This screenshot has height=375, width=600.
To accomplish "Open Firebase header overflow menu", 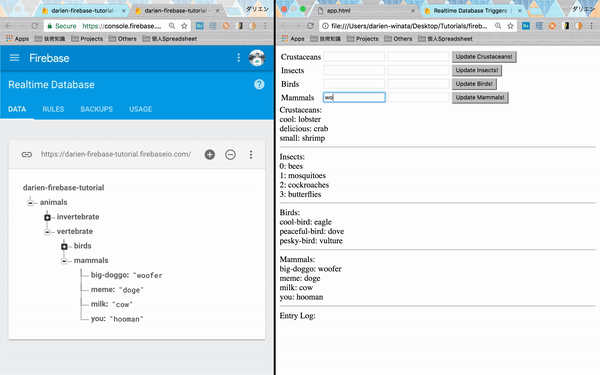I will (238, 58).
